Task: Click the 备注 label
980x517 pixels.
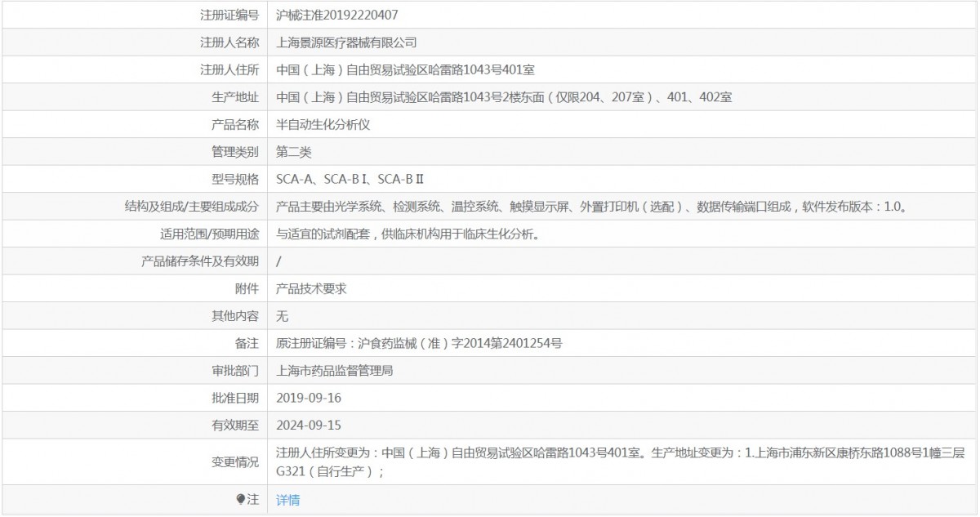Action: (247, 344)
